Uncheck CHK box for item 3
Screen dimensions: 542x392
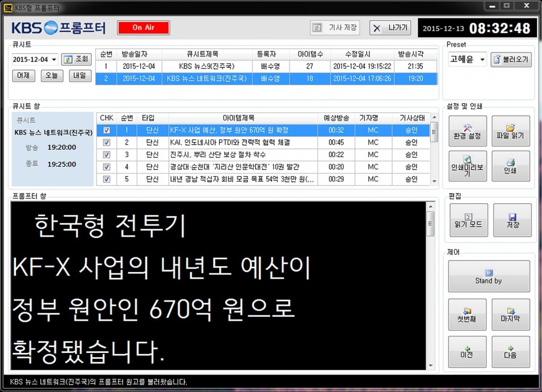pyautogui.click(x=107, y=154)
